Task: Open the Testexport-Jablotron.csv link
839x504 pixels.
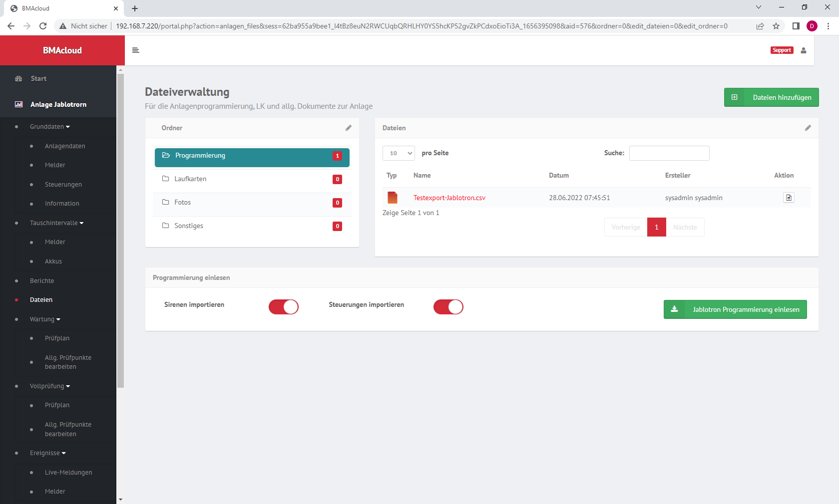Action: click(449, 198)
